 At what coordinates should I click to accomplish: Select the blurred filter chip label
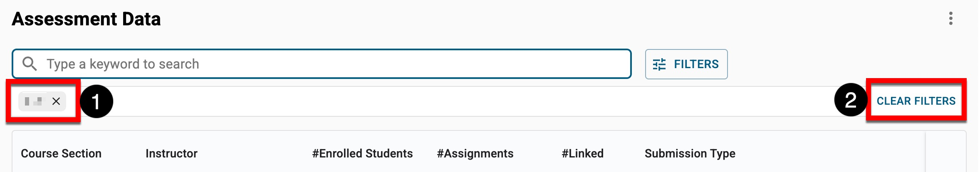pyautogui.click(x=34, y=101)
